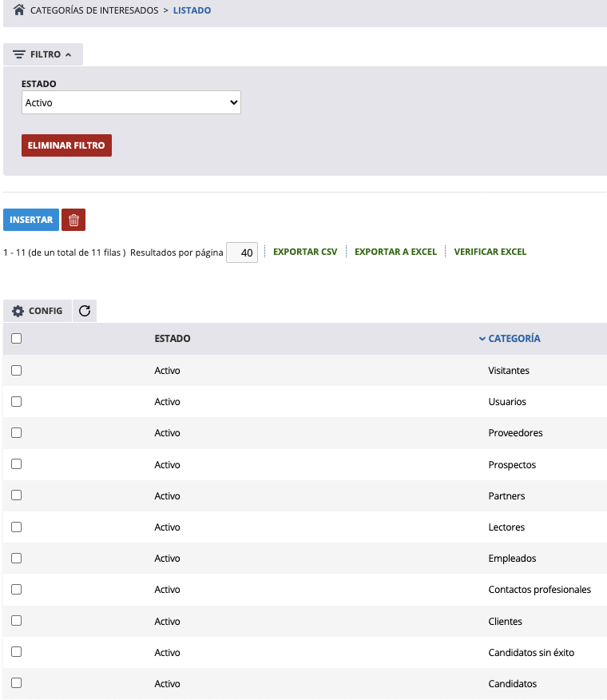
Task: Sort by the Categoría column header
Action: click(x=514, y=339)
